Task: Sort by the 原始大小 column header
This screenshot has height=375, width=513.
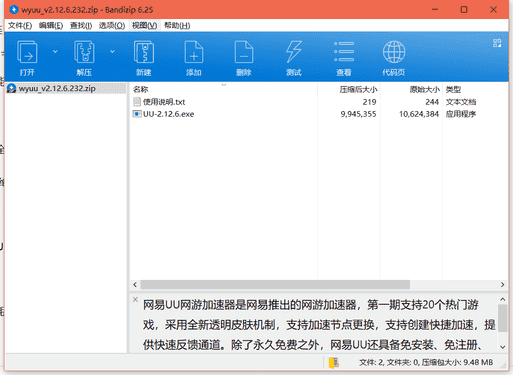Action: point(424,89)
